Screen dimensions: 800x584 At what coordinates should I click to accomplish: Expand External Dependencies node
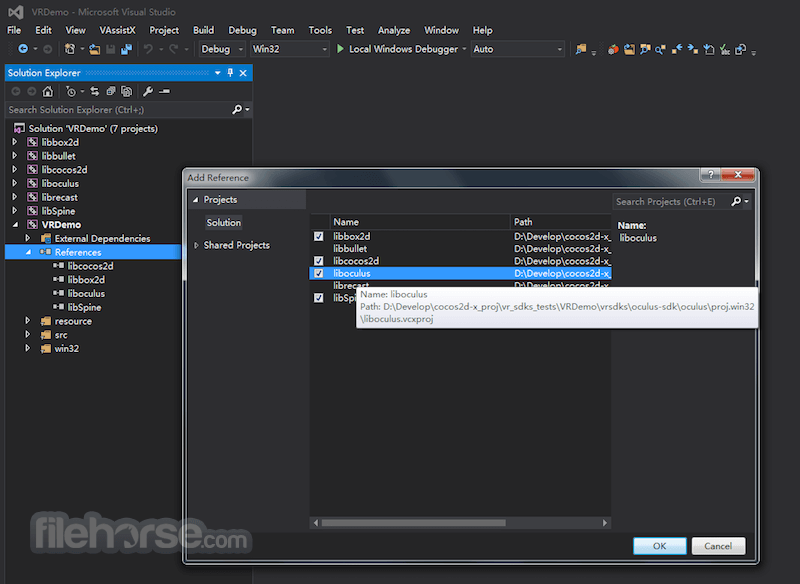pos(28,239)
